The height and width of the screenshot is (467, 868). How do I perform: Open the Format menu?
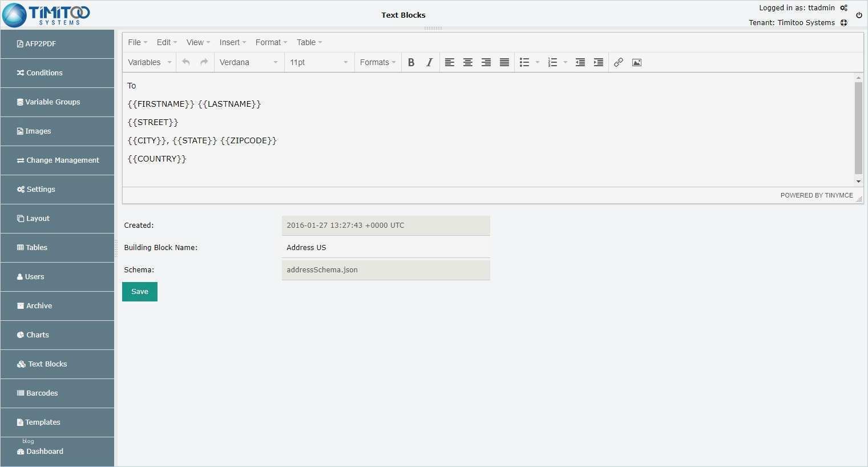click(x=271, y=42)
